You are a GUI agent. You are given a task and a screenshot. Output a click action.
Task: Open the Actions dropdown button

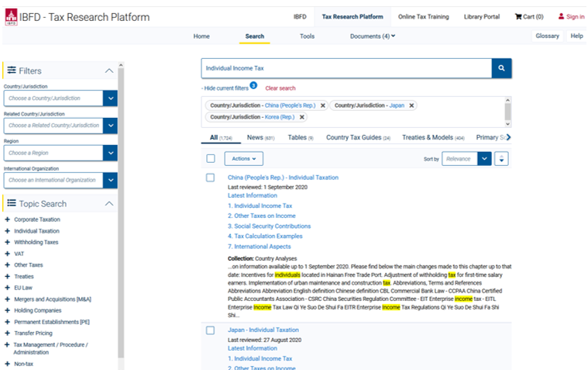[x=244, y=158]
